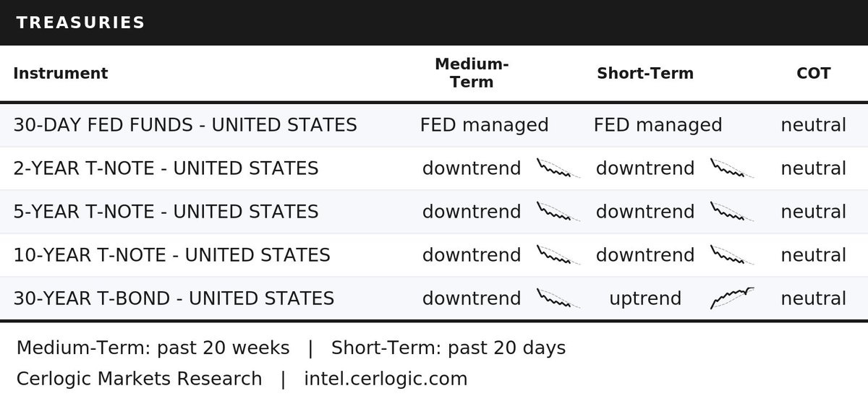
Task: Click the 30-Year T-Bond short-term uptrend sparkline
Action: click(732, 298)
